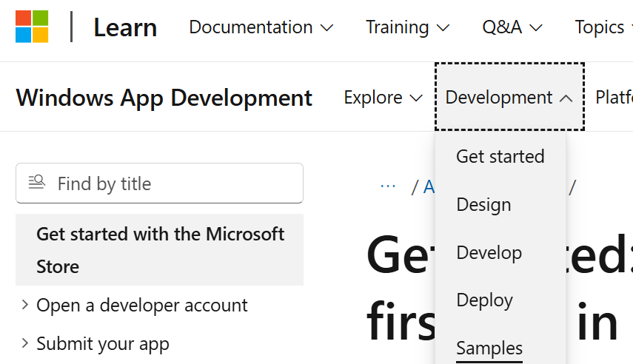Screen dimensions: 633x364
Task: Focus the Find by title field
Action: [x=159, y=183]
